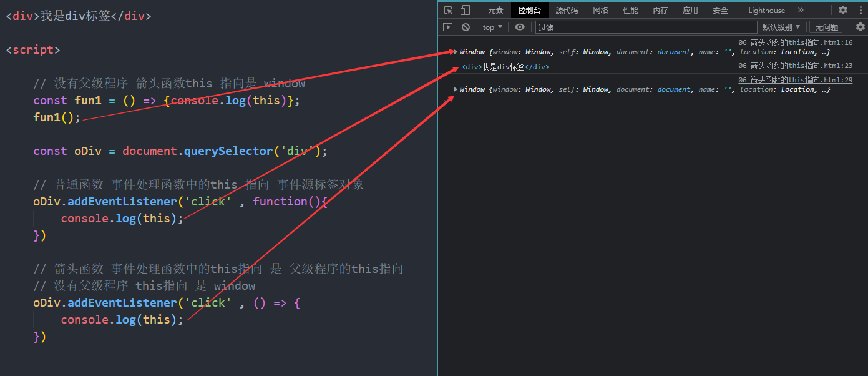Select the inspect element cursor tool
Screen dimensions: 868x376
(447, 10)
